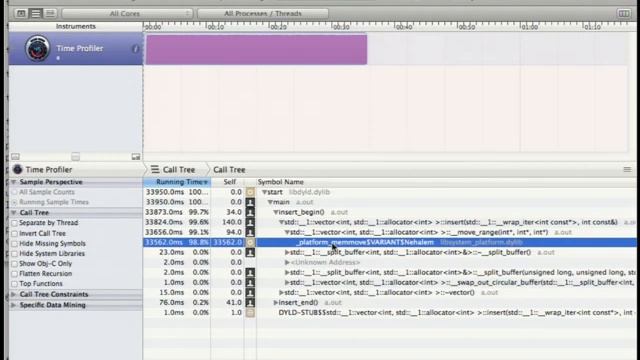The image size is (640, 360).
Task: Click the 76.0ms running time value
Action: 173,302
